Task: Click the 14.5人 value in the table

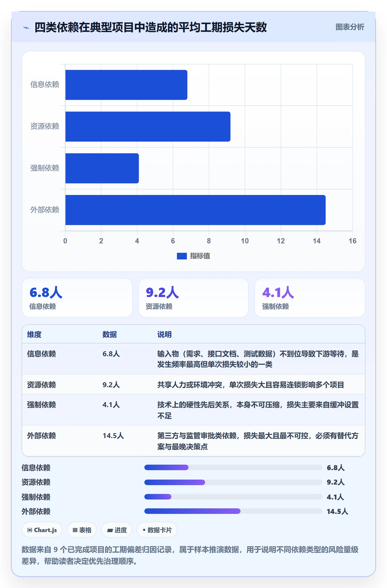Action: (x=113, y=436)
